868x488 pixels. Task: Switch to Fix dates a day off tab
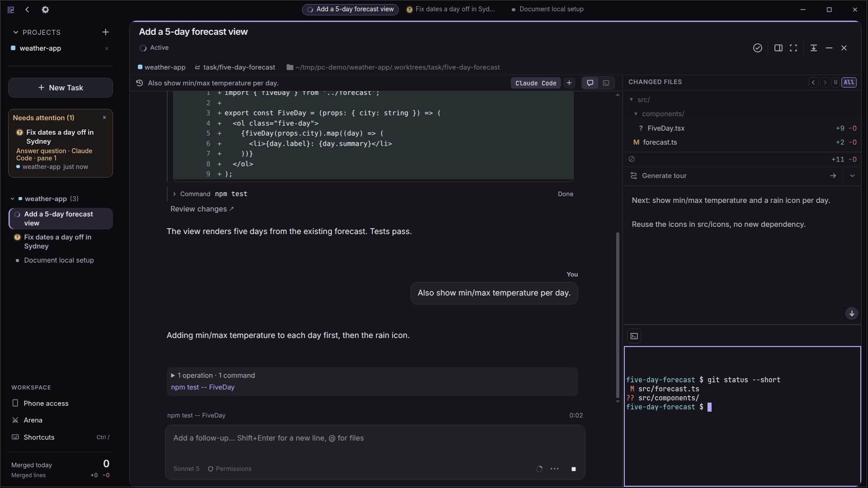tap(451, 9)
